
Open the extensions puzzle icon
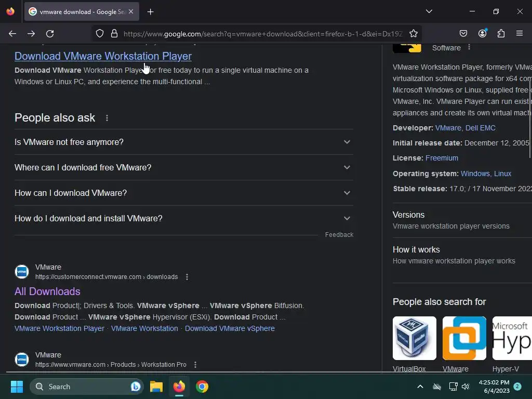[x=501, y=33]
